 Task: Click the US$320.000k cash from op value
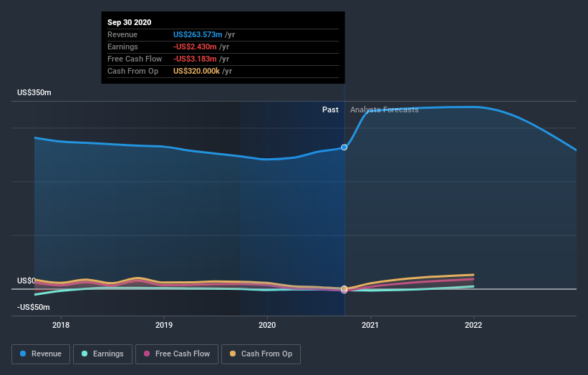196,71
